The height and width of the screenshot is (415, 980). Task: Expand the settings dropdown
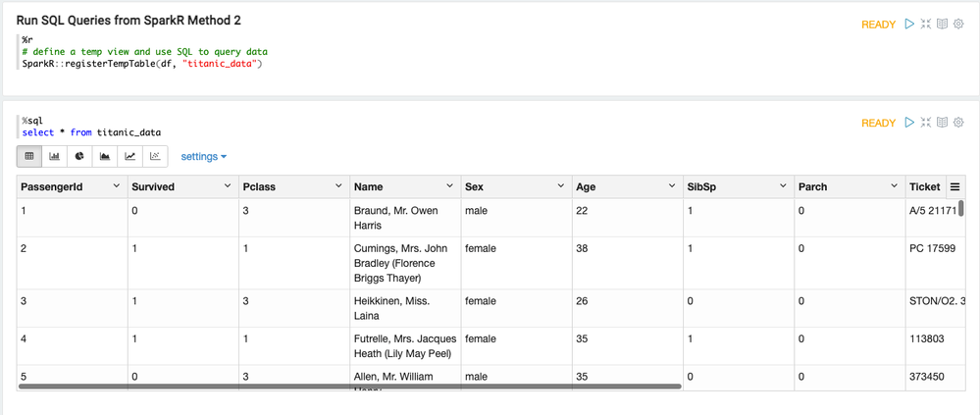(x=203, y=156)
